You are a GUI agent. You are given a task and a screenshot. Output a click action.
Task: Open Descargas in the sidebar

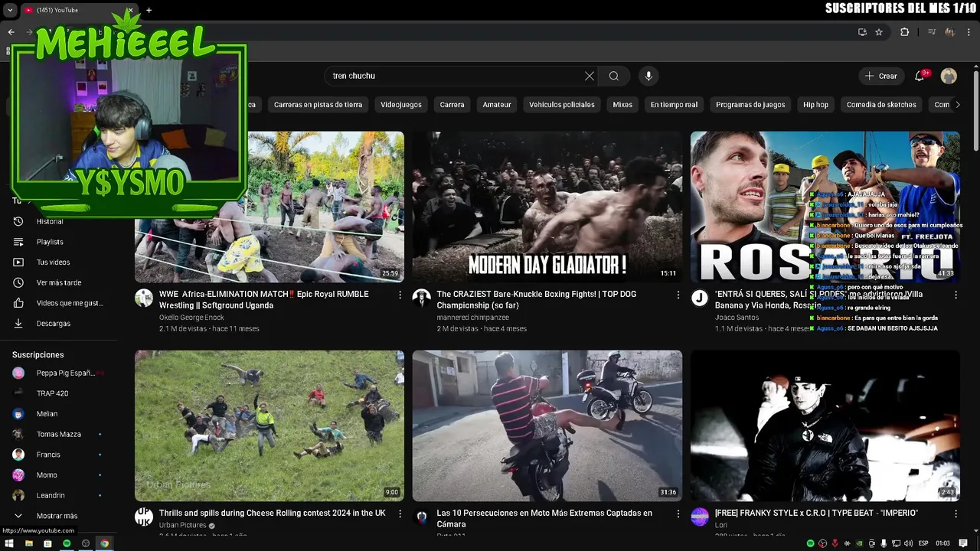pos(59,324)
